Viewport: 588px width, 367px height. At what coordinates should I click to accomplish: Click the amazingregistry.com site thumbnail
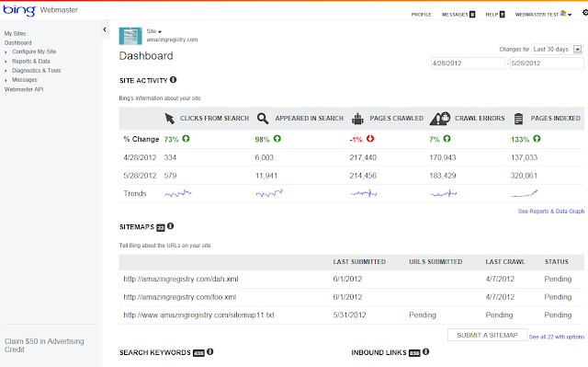(130, 36)
